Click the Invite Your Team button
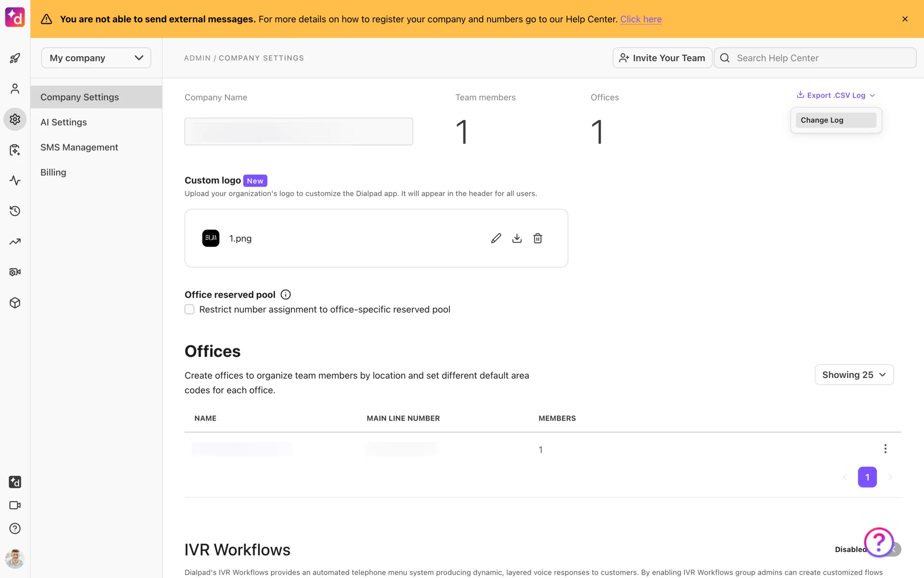Screen dimensions: 924x578 (x=662, y=58)
